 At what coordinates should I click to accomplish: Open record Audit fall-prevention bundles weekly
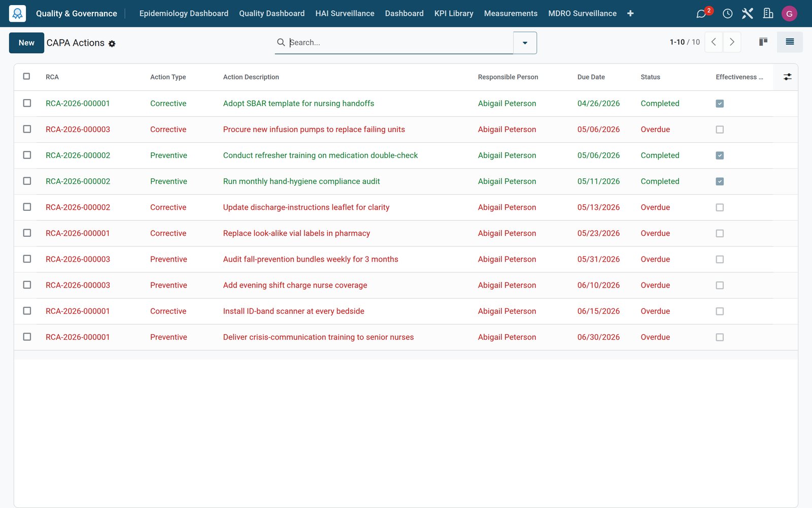coord(311,259)
